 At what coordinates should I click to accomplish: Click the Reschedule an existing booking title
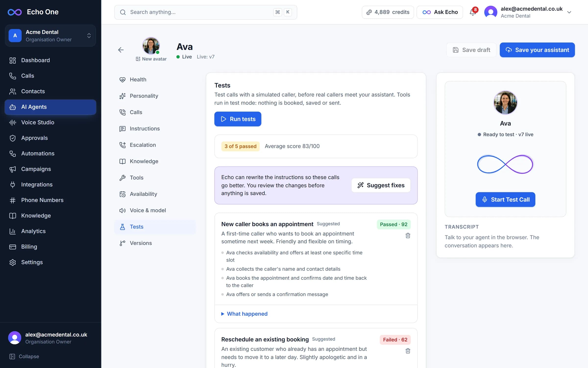click(265, 340)
